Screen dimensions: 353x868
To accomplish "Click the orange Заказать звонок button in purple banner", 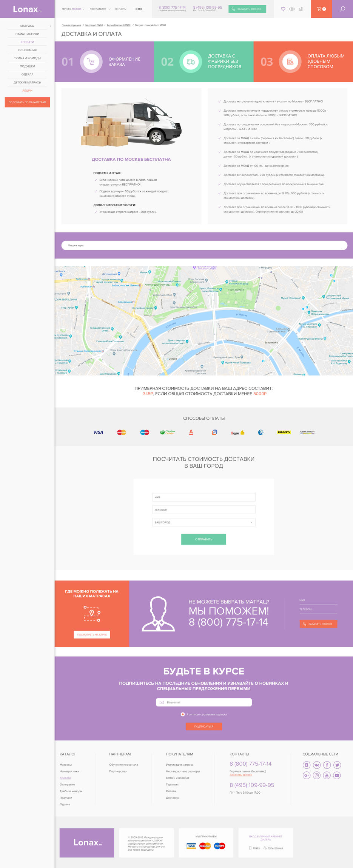I will 318,624.
